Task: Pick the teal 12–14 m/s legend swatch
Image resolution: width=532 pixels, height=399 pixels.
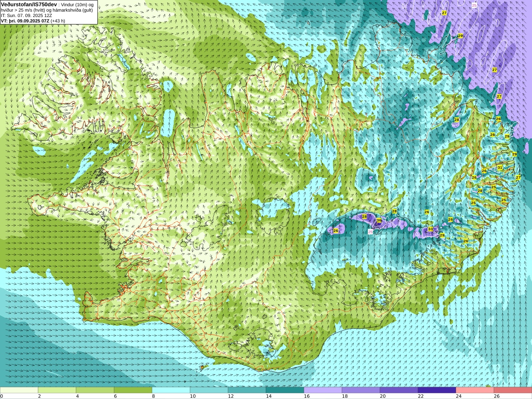Action: tap(247, 390)
